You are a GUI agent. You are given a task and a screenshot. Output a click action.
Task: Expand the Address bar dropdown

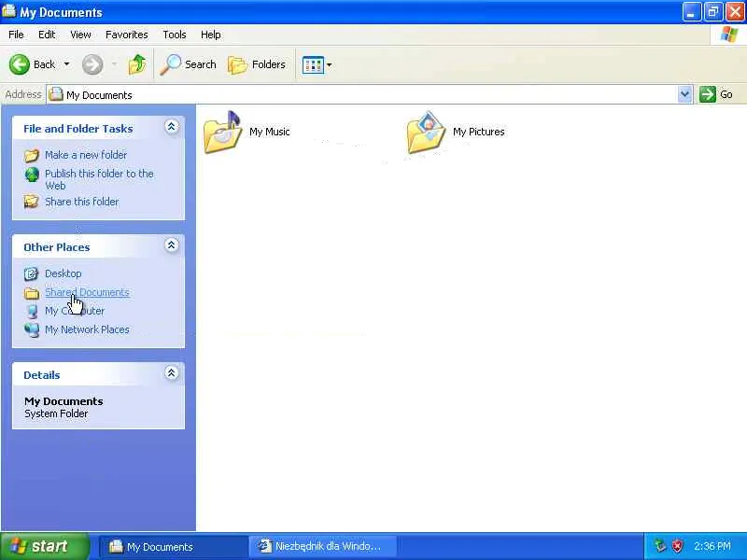point(684,94)
